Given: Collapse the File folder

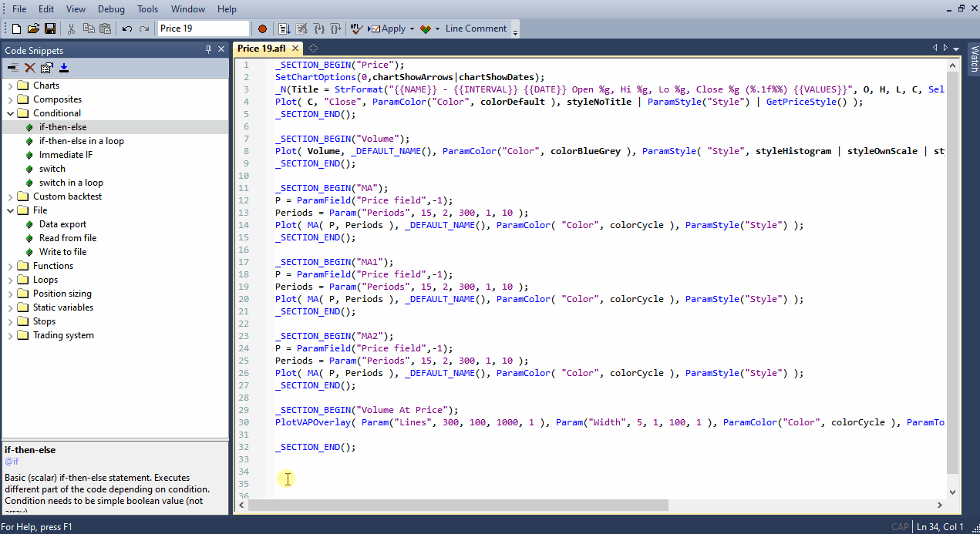Looking at the screenshot, I should click(x=10, y=210).
